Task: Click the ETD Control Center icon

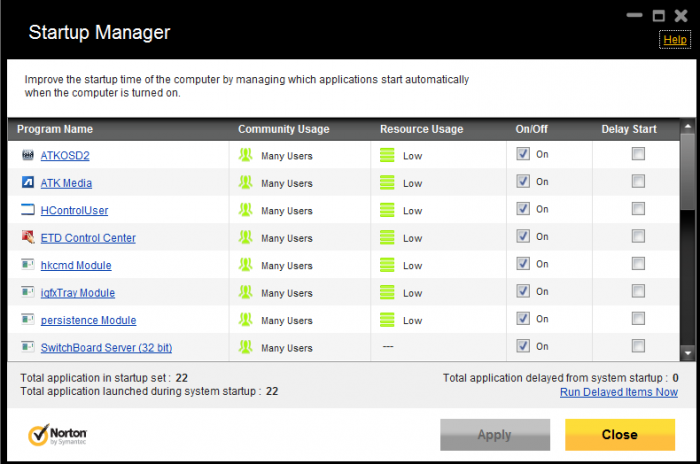Action: [28, 238]
